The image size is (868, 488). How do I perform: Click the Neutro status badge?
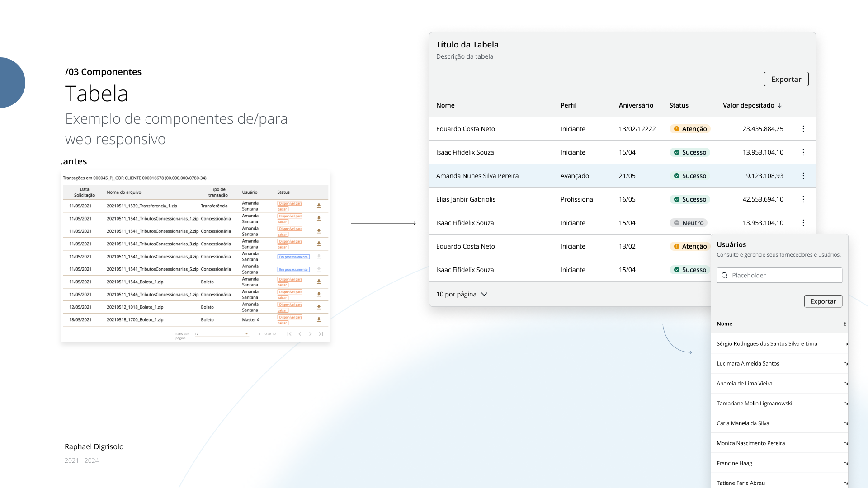coord(689,223)
